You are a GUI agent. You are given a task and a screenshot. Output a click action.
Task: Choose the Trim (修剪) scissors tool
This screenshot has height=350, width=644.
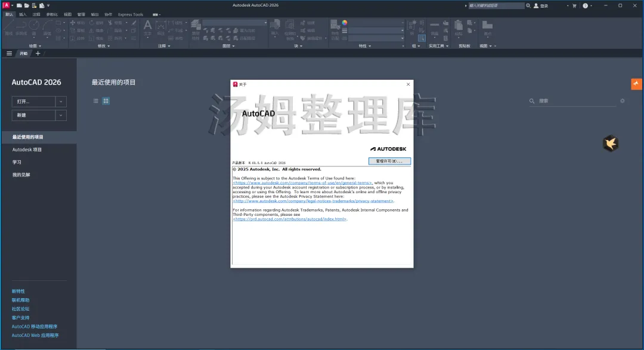tap(115, 23)
